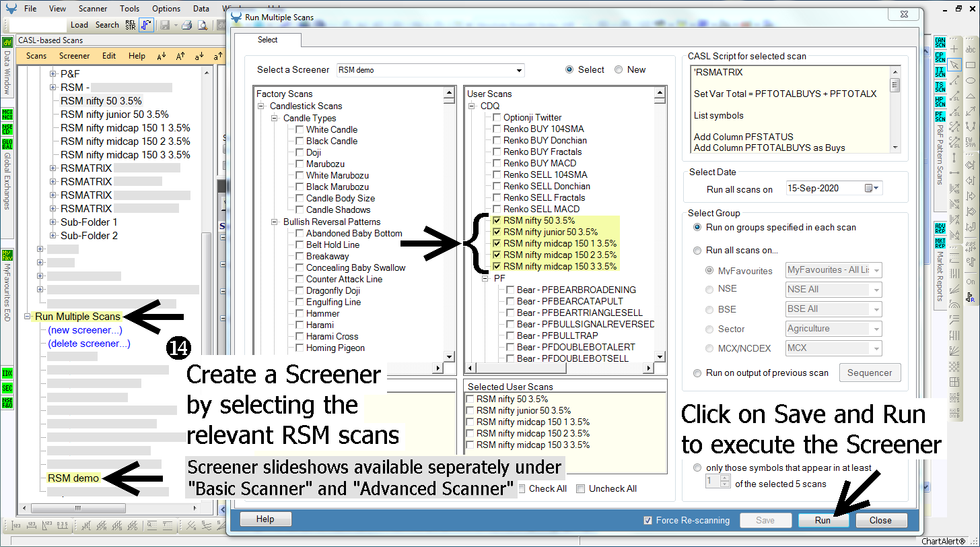Click the PF SCN pattern scan icon
The image size is (980, 547).
click(940, 117)
